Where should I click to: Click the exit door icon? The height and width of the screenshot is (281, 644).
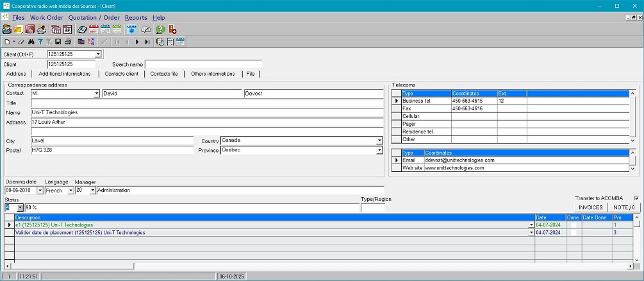pyautogui.click(x=172, y=30)
